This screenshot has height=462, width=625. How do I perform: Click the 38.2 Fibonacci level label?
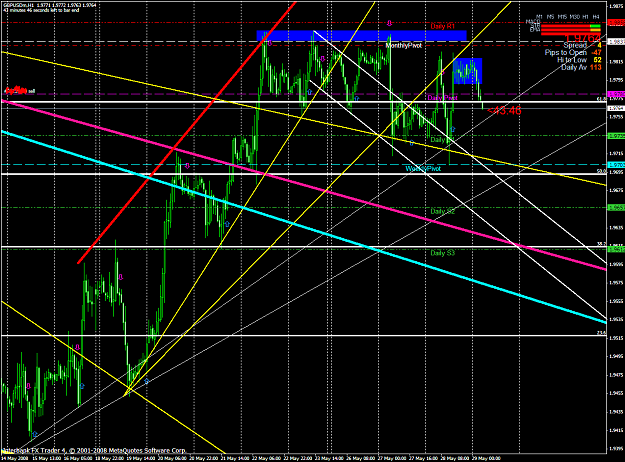pos(601,244)
